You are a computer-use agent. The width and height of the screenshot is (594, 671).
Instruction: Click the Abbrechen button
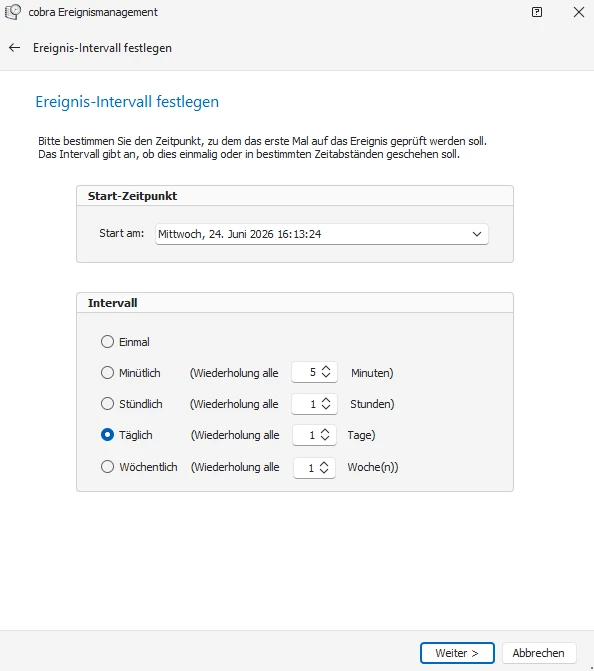(539, 653)
